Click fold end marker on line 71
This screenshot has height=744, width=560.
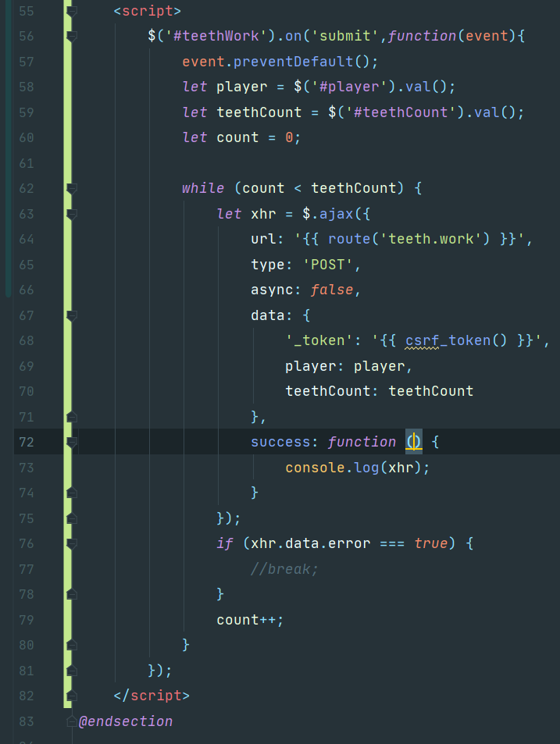(x=72, y=417)
